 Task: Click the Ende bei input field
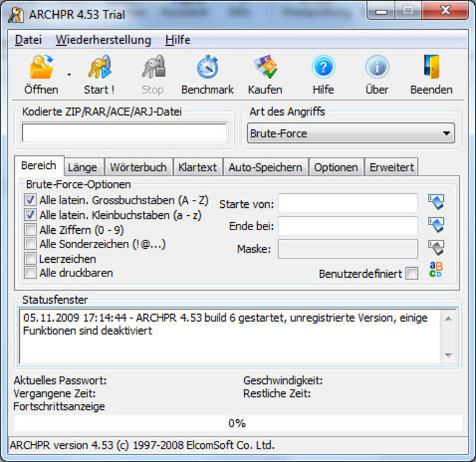(x=348, y=226)
